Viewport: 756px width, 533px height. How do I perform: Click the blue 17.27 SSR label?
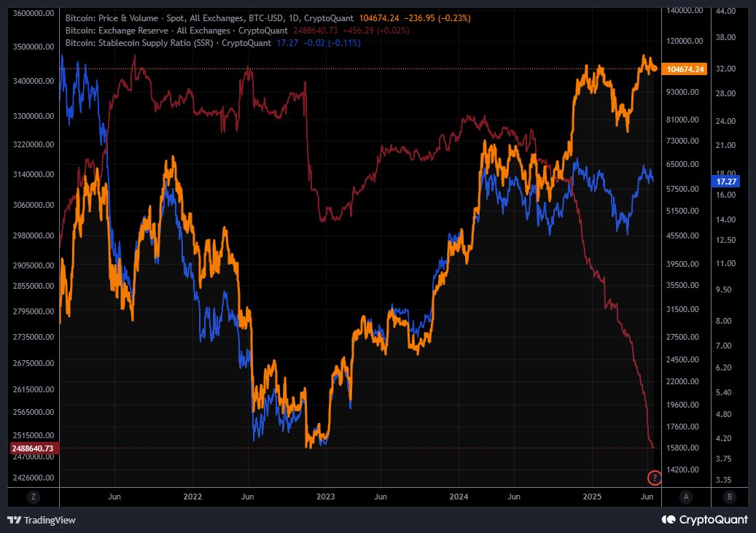coord(725,182)
